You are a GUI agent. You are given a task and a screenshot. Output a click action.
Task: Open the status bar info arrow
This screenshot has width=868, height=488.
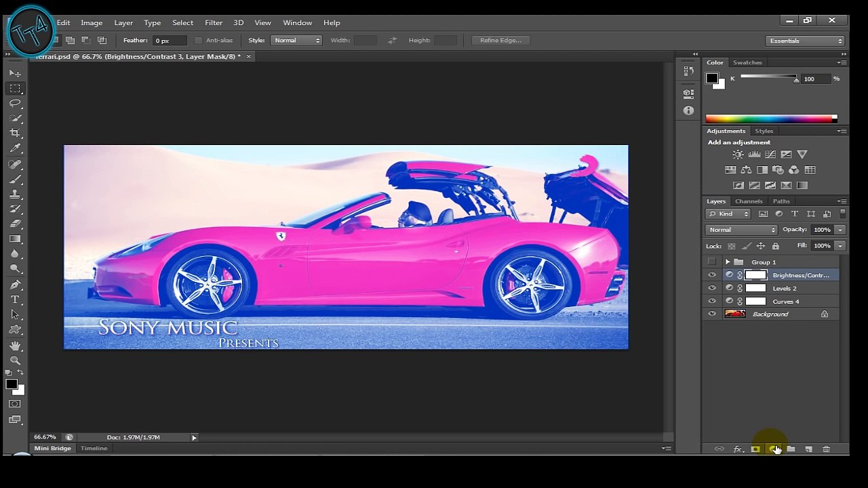(194, 438)
